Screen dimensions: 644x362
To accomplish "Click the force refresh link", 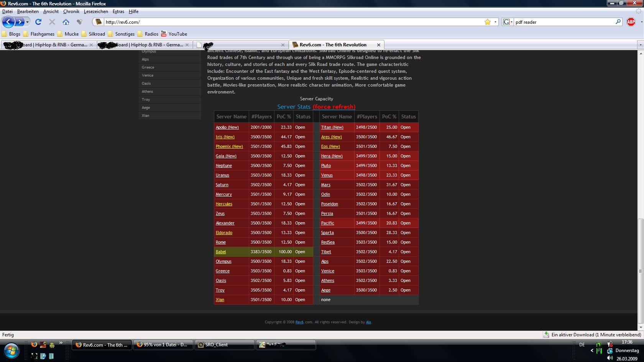I will coord(334,107).
